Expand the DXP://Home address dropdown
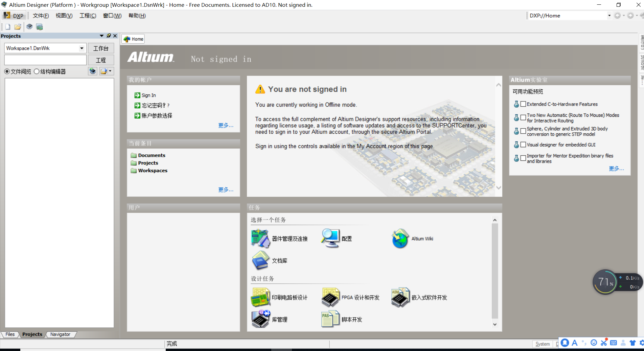Screen dimensions: 644x351 tap(609, 16)
